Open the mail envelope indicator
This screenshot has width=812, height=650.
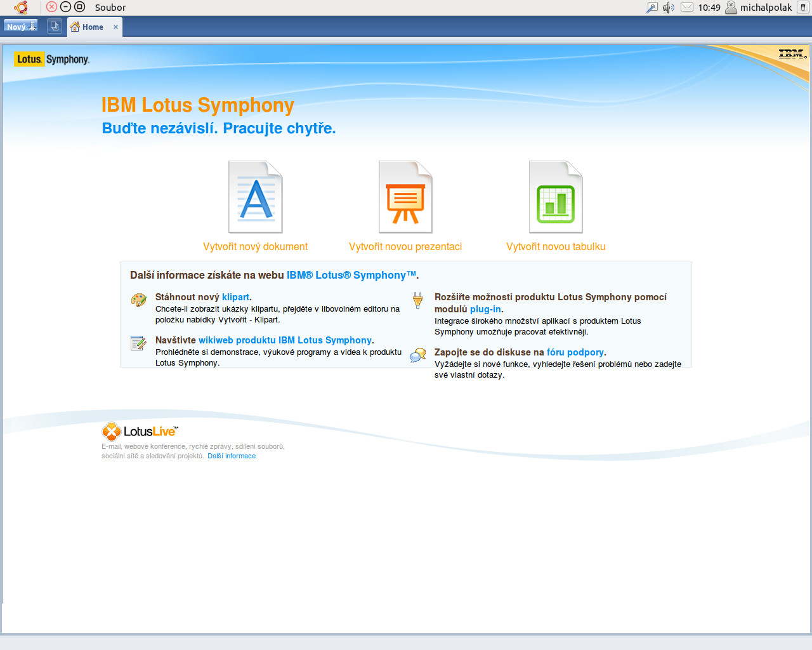[x=687, y=8]
